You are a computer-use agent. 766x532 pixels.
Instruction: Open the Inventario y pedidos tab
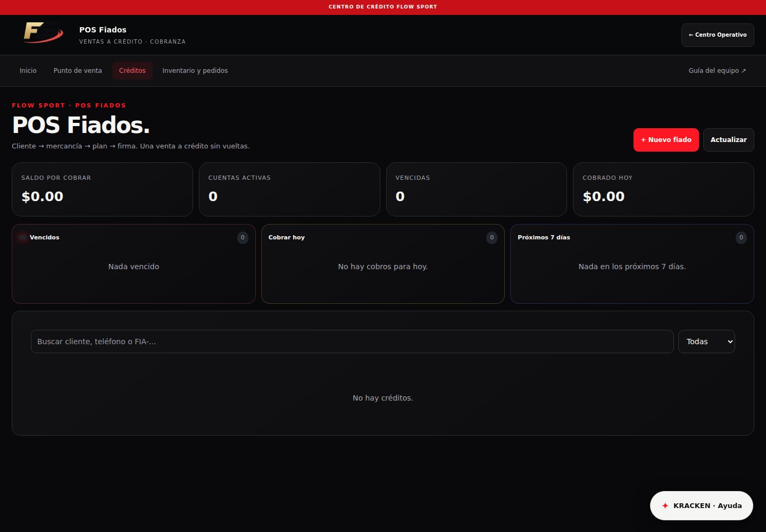[195, 71]
